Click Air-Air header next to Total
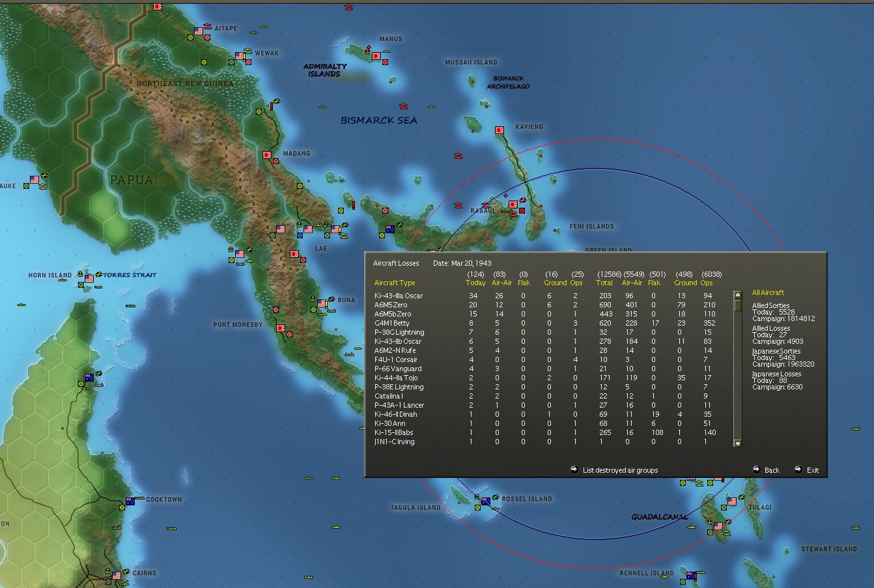This screenshot has height=588, width=874. click(632, 283)
